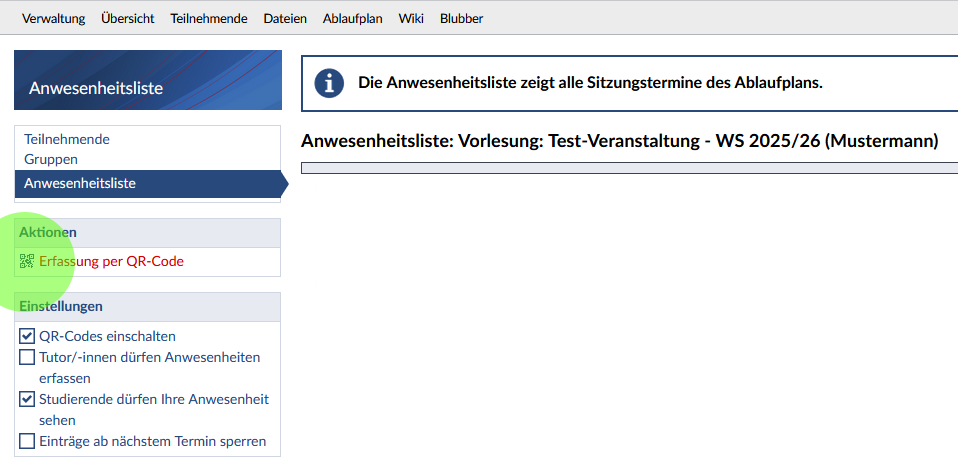
Task: Open the Wiki tab
Action: (411, 18)
